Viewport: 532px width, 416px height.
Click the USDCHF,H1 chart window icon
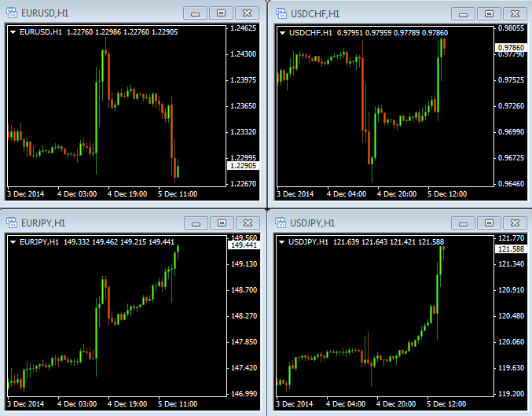click(x=281, y=13)
